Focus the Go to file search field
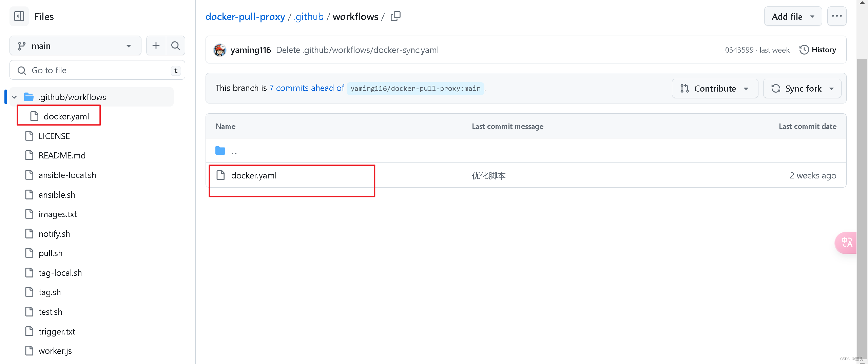This screenshot has width=868, height=364. [97, 70]
